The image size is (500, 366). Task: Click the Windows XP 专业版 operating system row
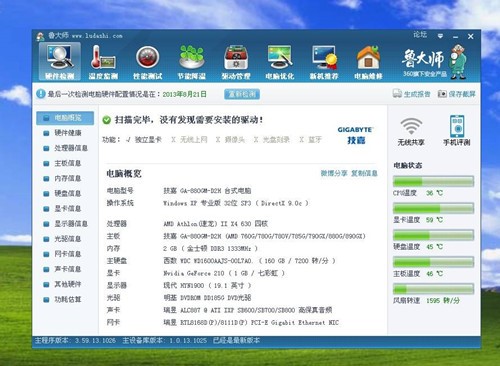[x=207, y=203]
